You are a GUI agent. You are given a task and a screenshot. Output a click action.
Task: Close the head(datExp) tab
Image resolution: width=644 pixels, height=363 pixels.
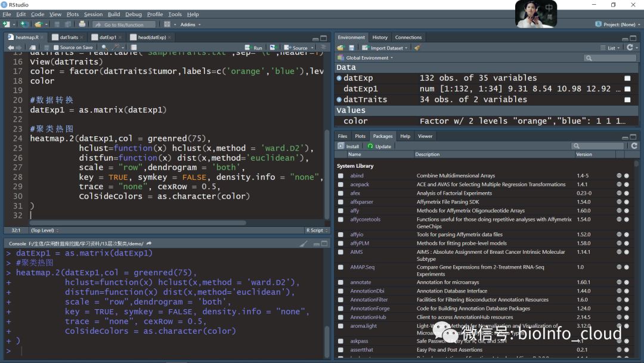(x=169, y=38)
